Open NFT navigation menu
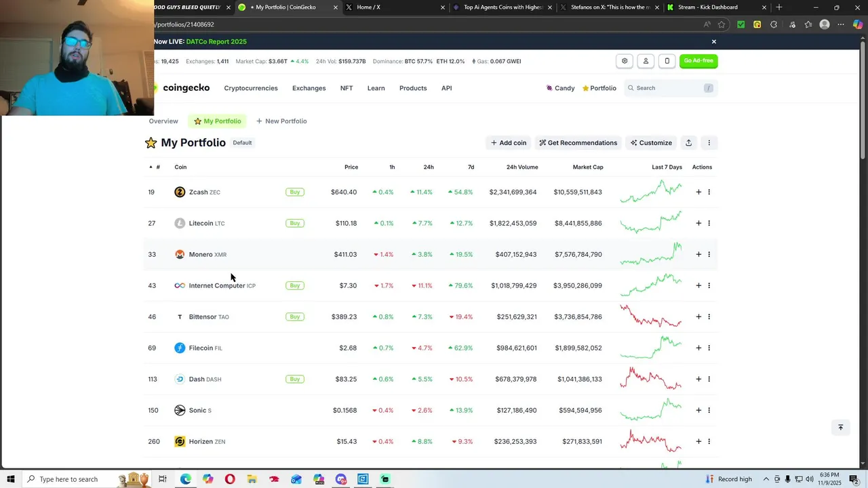Image resolution: width=868 pixels, height=488 pixels. click(347, 88)
